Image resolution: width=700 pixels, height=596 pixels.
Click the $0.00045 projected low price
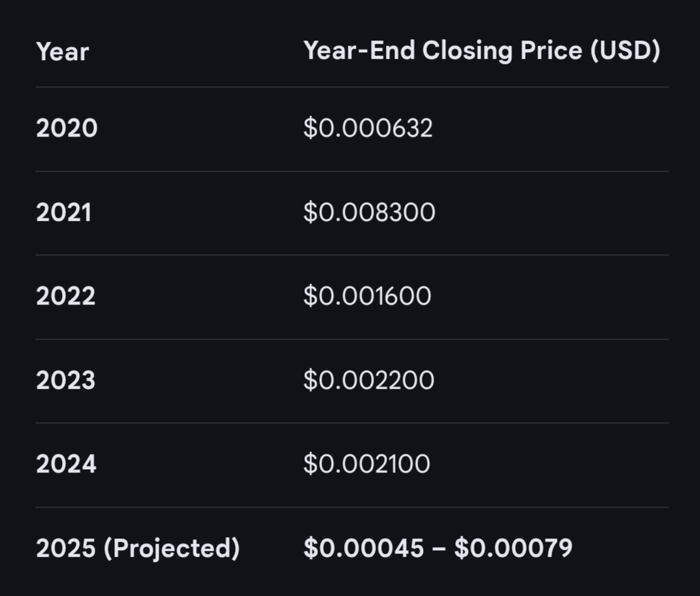coord(364,548)
